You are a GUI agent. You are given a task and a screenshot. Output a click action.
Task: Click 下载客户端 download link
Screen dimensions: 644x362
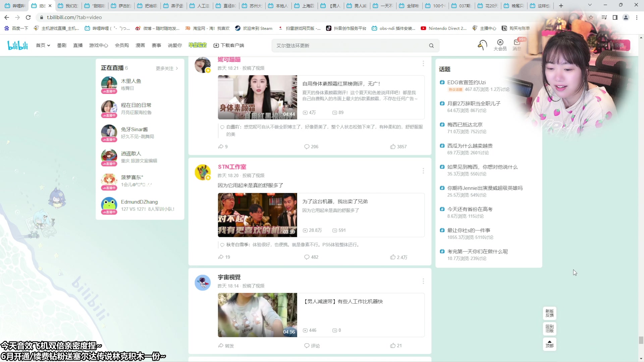[x=229, y=45]
